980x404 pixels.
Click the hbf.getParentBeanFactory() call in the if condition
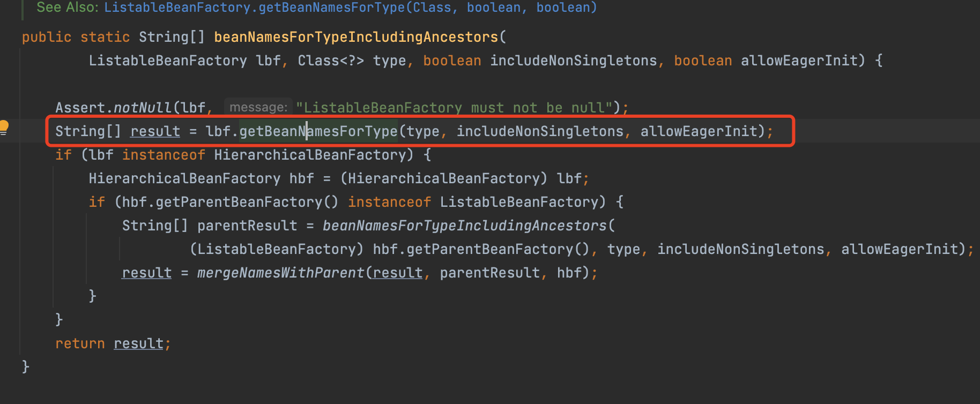(230, 202)
